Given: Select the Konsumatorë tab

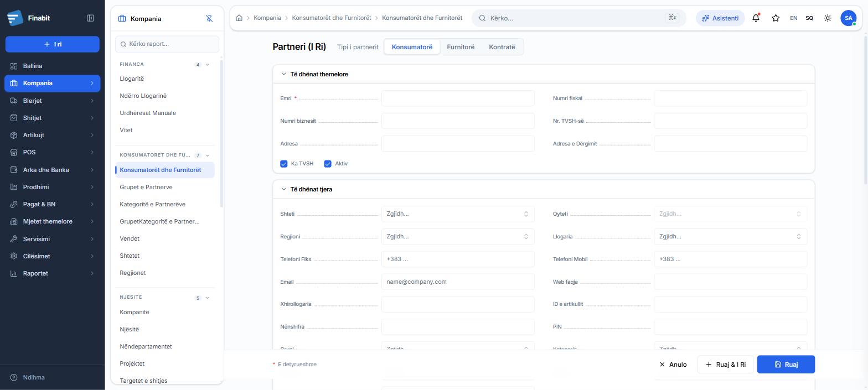Looking at the screenshot, I should tap(412, 47).
